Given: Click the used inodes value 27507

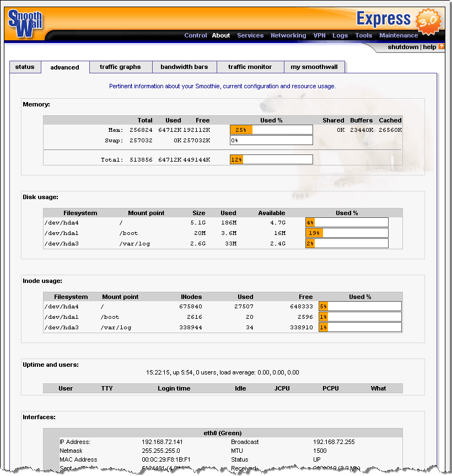Looking at the screenshot, I should (x=244, y=306).
